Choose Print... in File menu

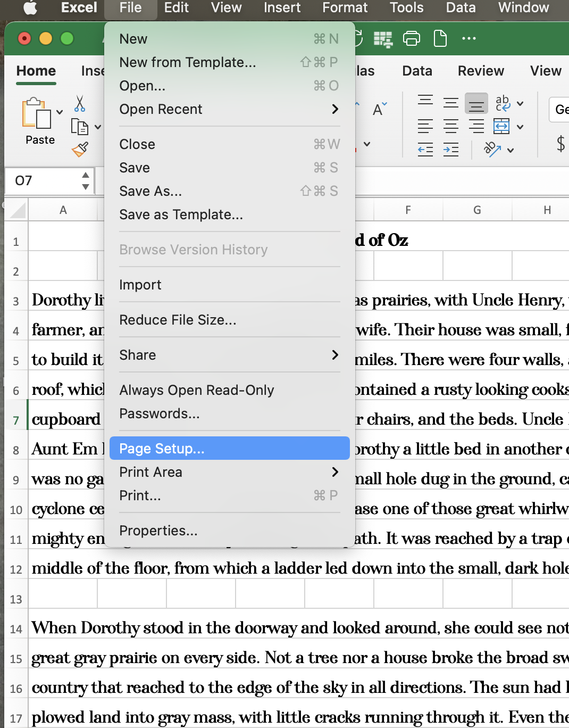(x=230, y=495)
